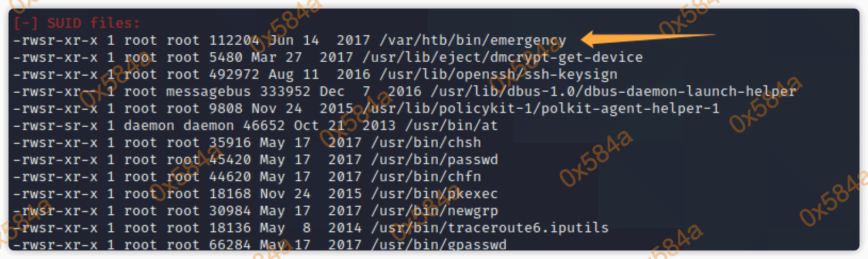Click the file size 112204

[x=234, y=41]
